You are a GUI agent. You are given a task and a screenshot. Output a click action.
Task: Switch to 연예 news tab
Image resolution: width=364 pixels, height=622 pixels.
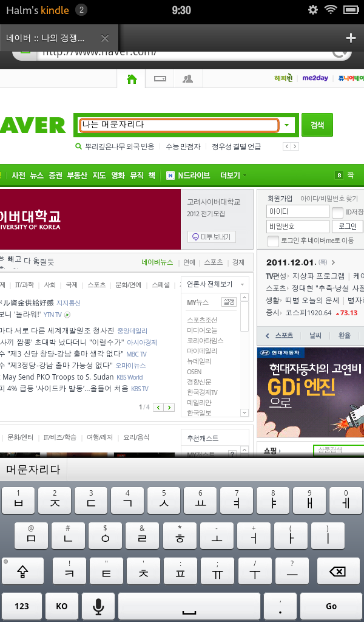[x=189, y=262]
